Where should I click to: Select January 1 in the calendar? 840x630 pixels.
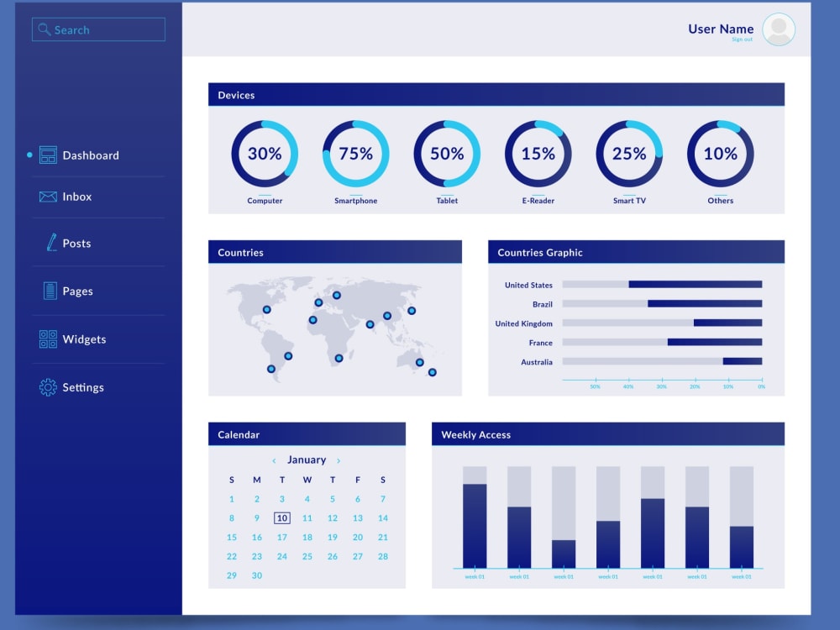pos(232,499)
